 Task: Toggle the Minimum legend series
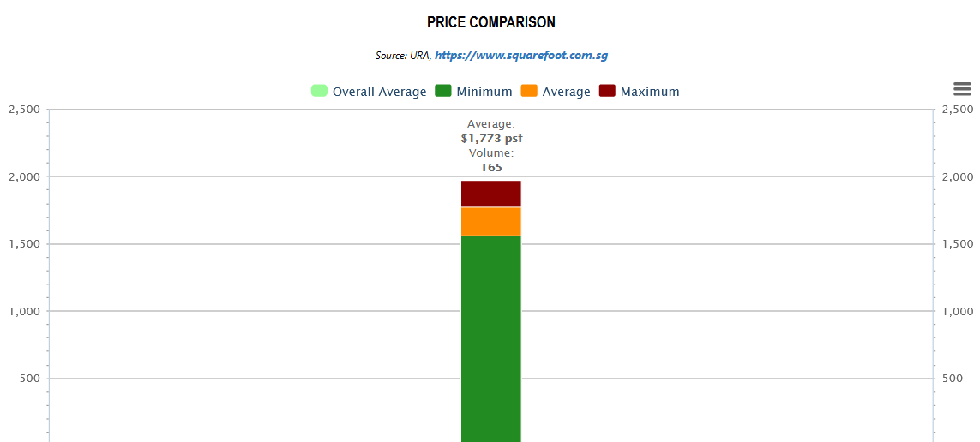pos(473,92)
